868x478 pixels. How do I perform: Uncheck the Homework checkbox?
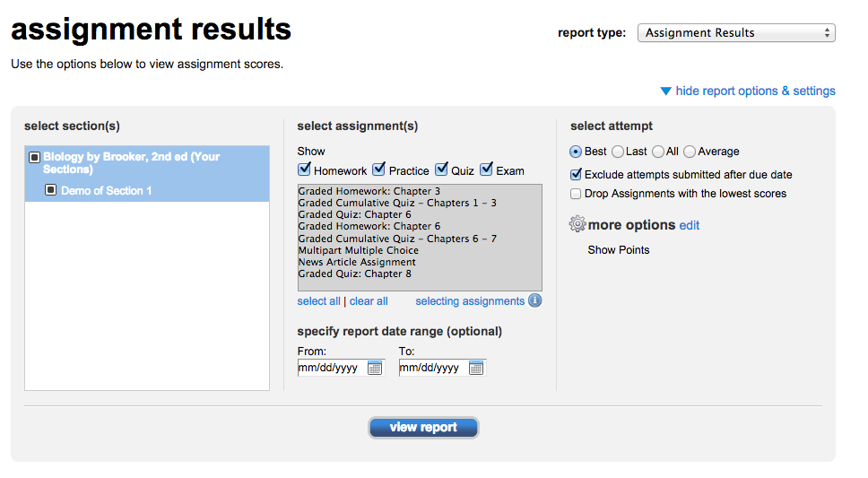305,169
